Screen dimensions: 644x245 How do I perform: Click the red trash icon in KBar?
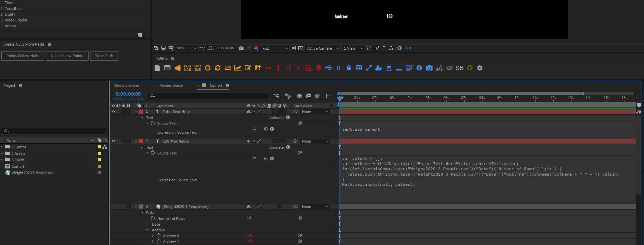pos(318,68)
